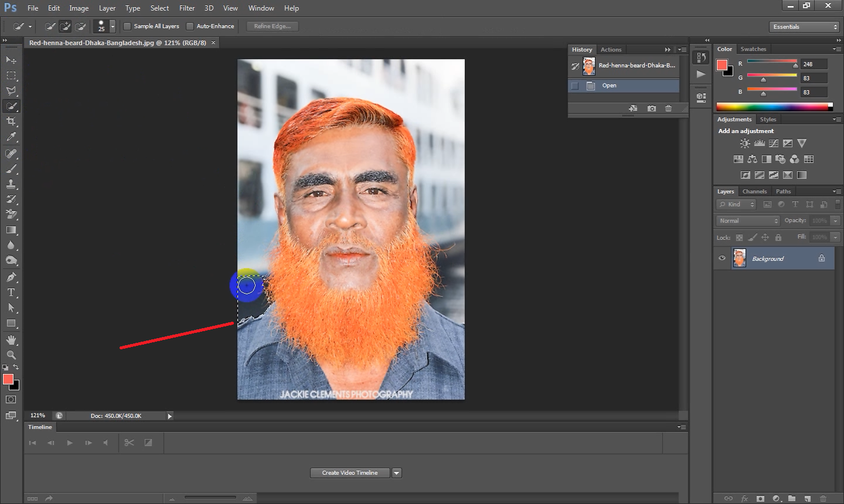This screenshot has height=504, width=844.
Task: Open the Essentials workspace dropdown
Action: click(x=805, y=27)
